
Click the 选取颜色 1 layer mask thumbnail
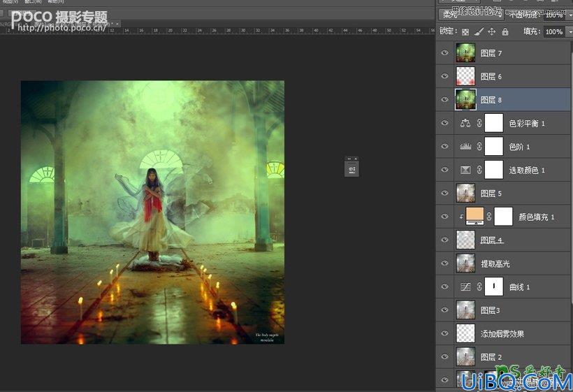(x=494, y=170)
